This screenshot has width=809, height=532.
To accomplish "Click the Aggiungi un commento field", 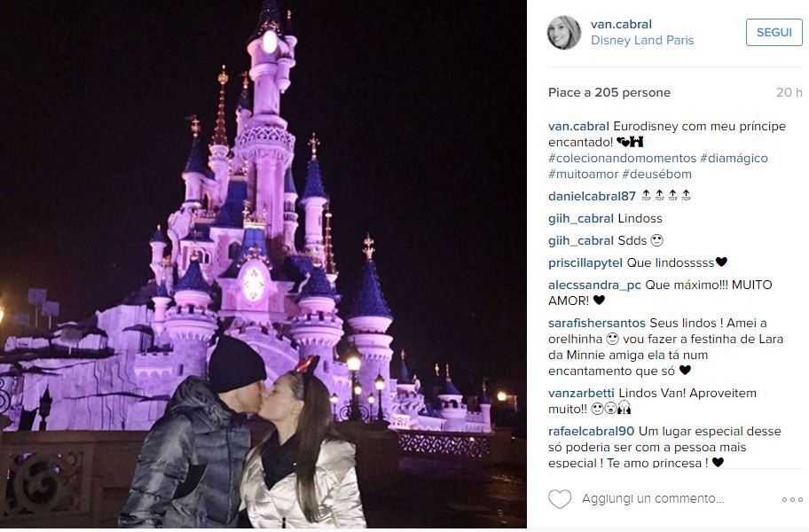I will [x=653, y=498].
